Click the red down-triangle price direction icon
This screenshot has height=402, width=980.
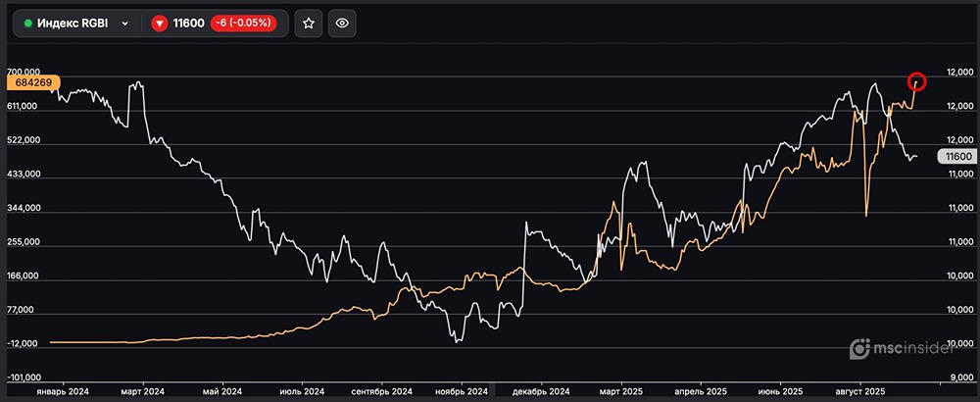[160, 24]
